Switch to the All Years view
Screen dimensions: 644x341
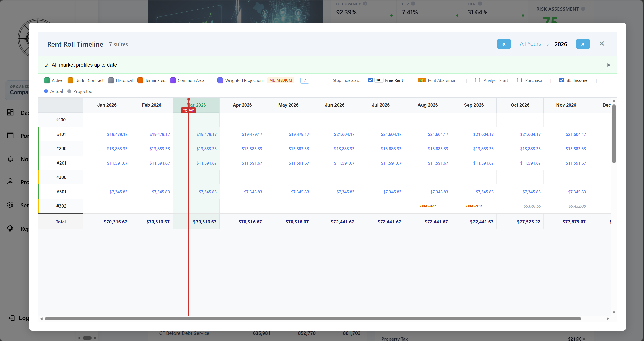tap(530, 44)
